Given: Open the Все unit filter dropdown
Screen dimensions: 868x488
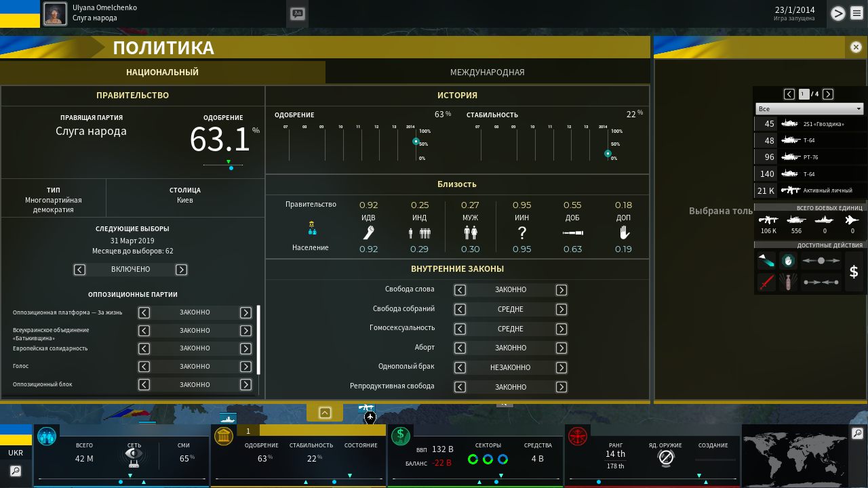Looking at the screenshot, I should point(809,108).
